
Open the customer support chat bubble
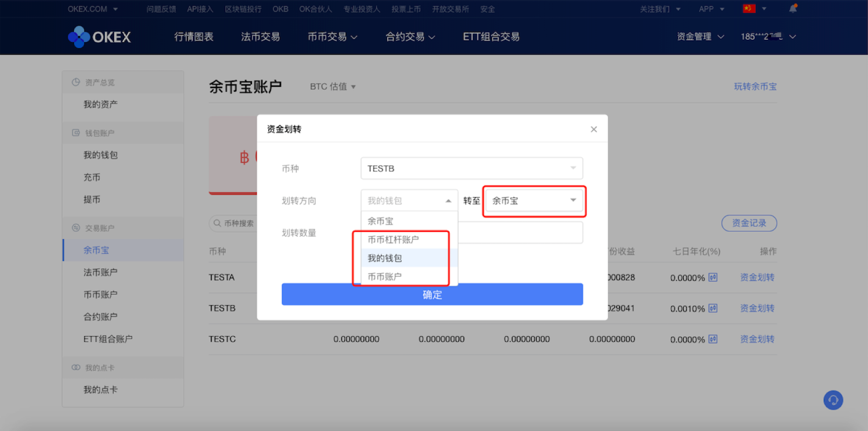(x=833, y=400)
